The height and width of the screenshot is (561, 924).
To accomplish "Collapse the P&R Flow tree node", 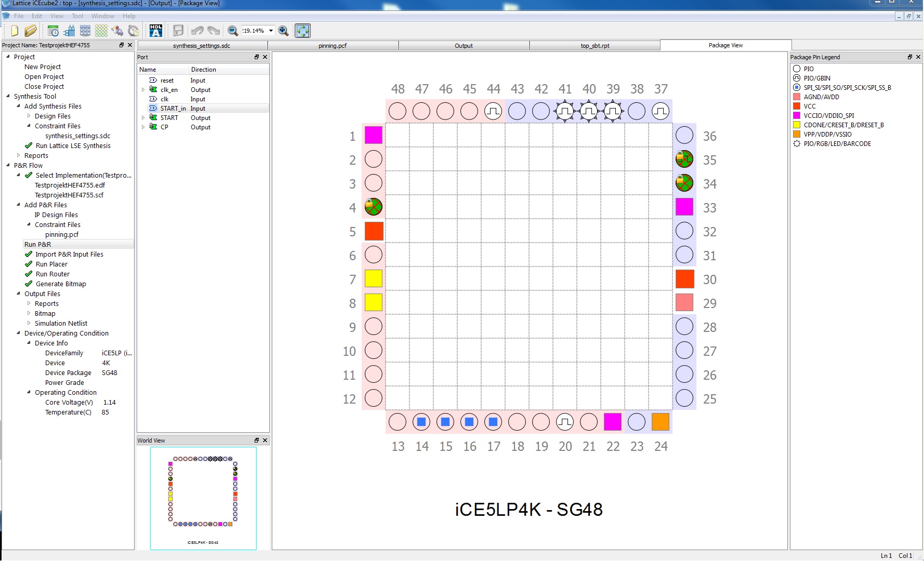I will point(8,165).
